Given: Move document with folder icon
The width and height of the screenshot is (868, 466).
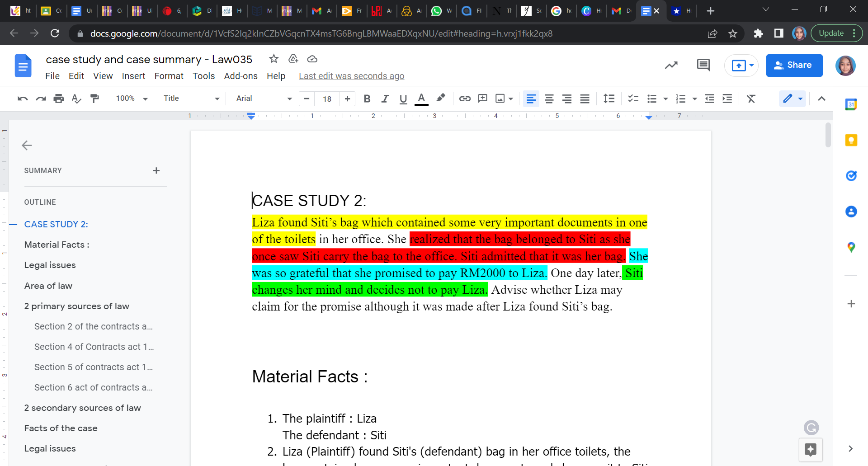Looking at the screenshot, I should tap(293, 59).
